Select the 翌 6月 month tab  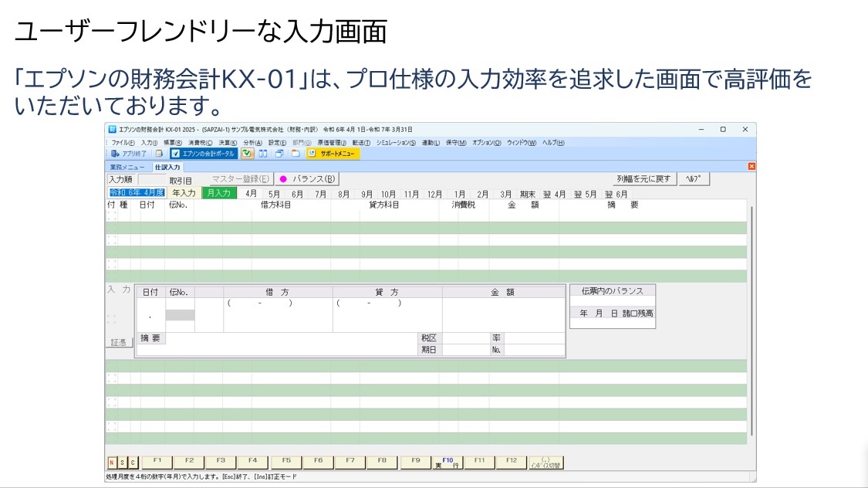click(x=616, y=194)
